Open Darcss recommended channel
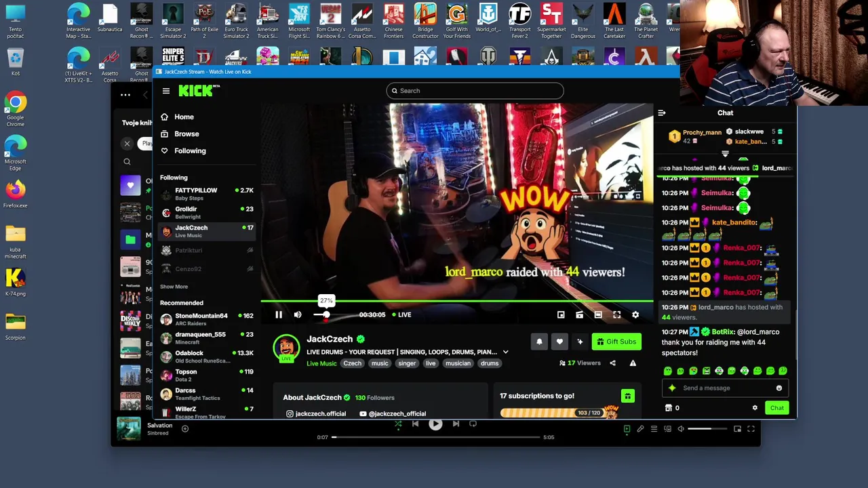This screenshot has height=488, width=868. click(x=207, y=394)
